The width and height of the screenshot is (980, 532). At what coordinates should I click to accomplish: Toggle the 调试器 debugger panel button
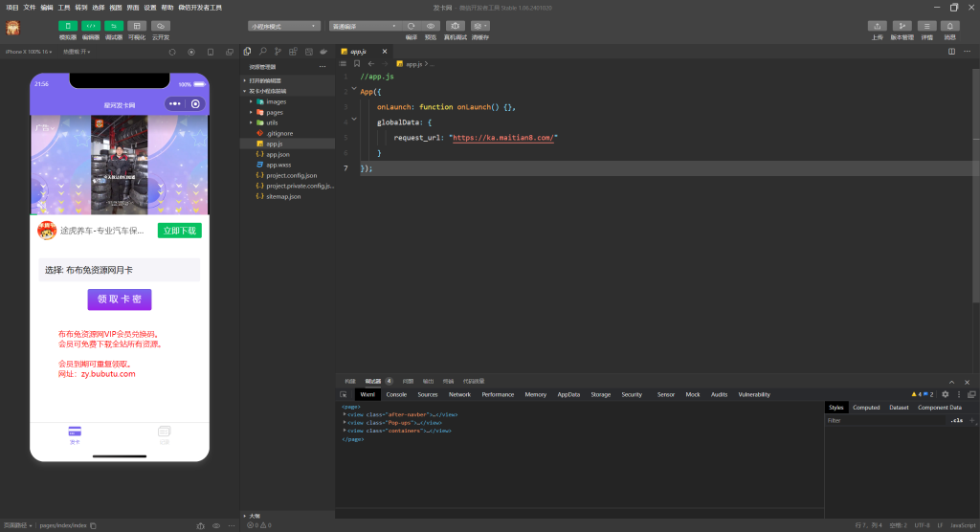tap(114, 26)
